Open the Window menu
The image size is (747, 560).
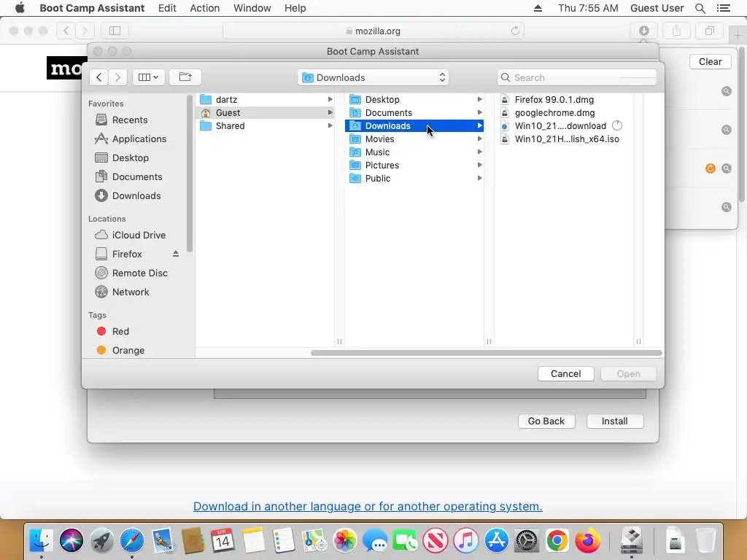[252, 8]
